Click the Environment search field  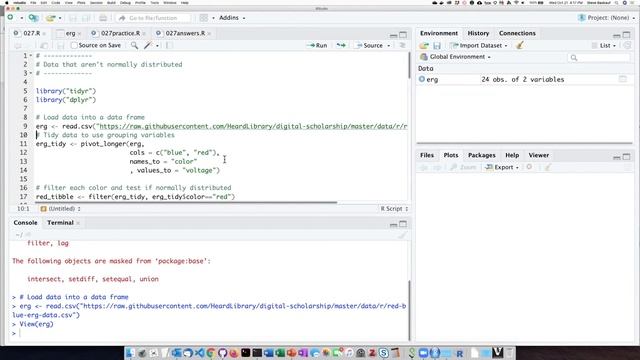point(599,58)
